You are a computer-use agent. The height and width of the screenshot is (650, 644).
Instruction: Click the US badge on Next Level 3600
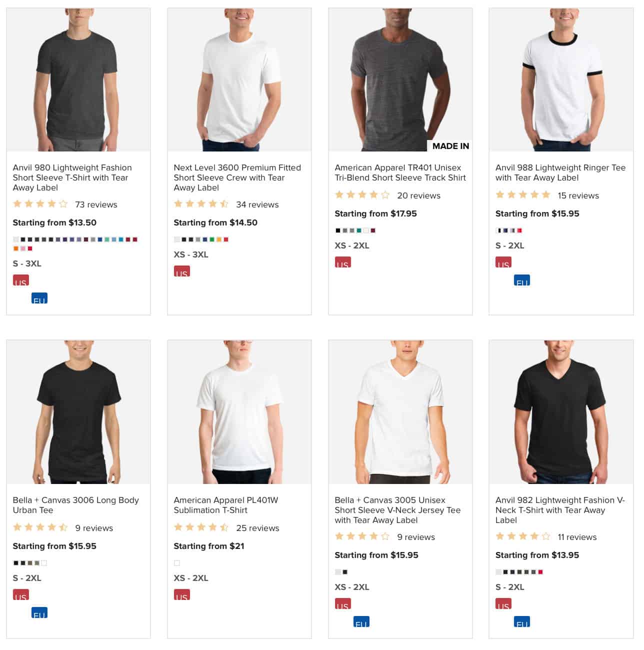182,272
